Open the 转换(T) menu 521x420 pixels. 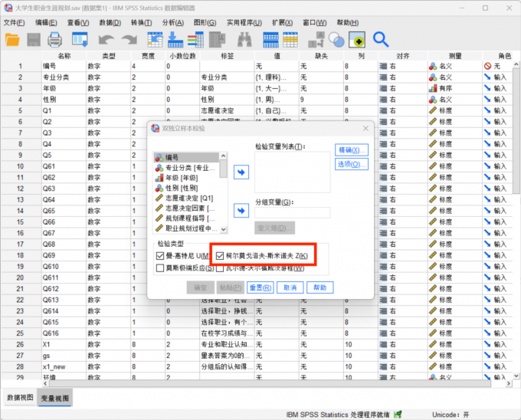[141, 22]
